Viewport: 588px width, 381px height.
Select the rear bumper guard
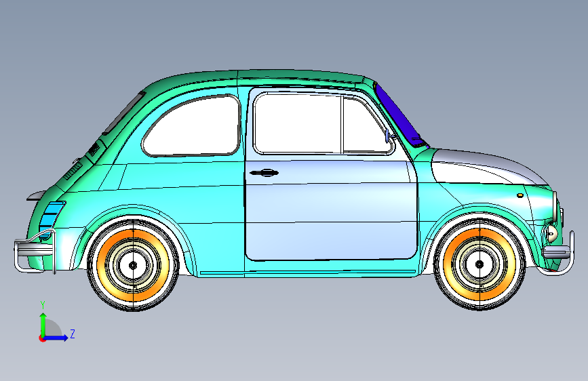(x=35, y=252)
